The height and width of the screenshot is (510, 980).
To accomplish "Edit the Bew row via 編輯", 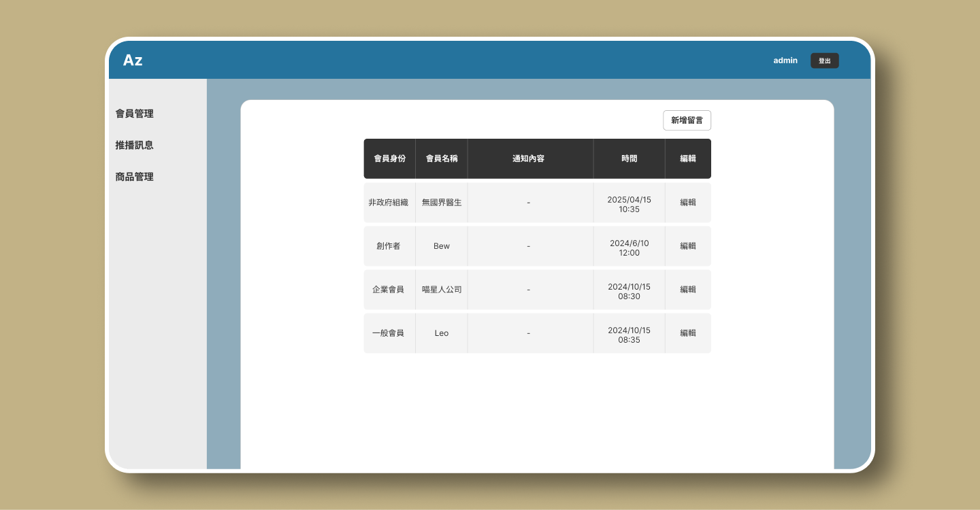I will [x=687, y=246].
